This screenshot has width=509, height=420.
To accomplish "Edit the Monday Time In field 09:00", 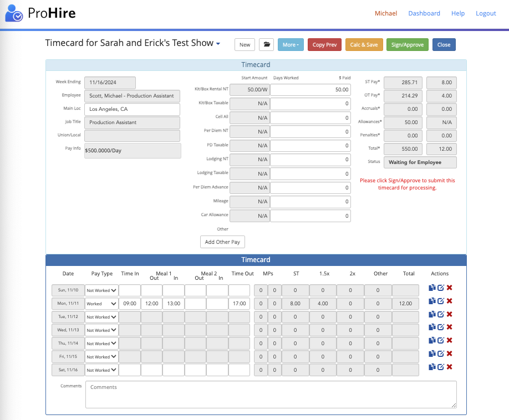I will coord(130,304).
